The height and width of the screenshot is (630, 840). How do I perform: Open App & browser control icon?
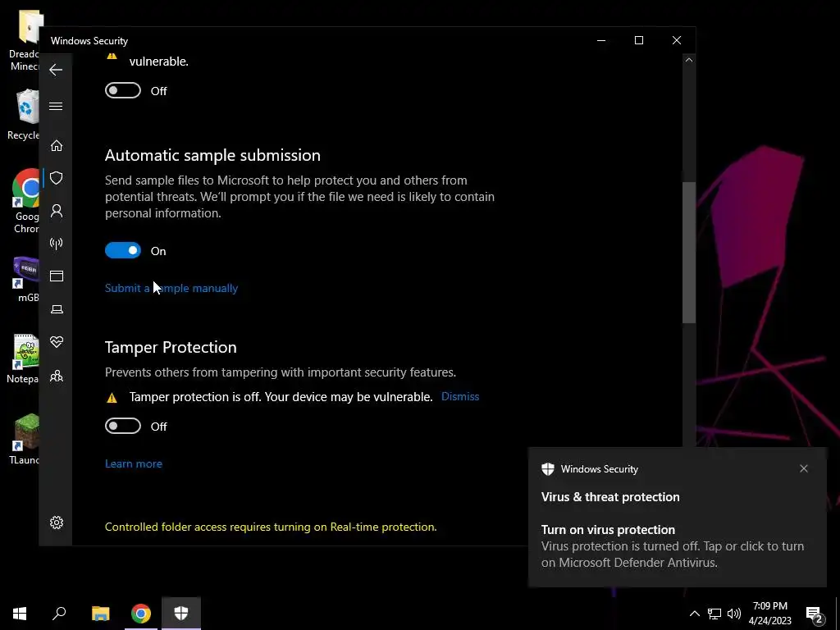[x=57, y=276]
